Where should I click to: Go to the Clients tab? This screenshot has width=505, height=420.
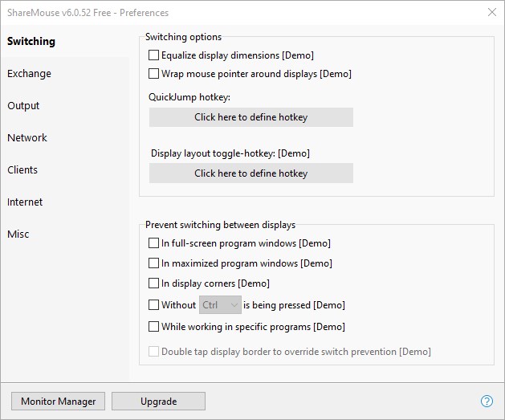click(x=22, y=170)
